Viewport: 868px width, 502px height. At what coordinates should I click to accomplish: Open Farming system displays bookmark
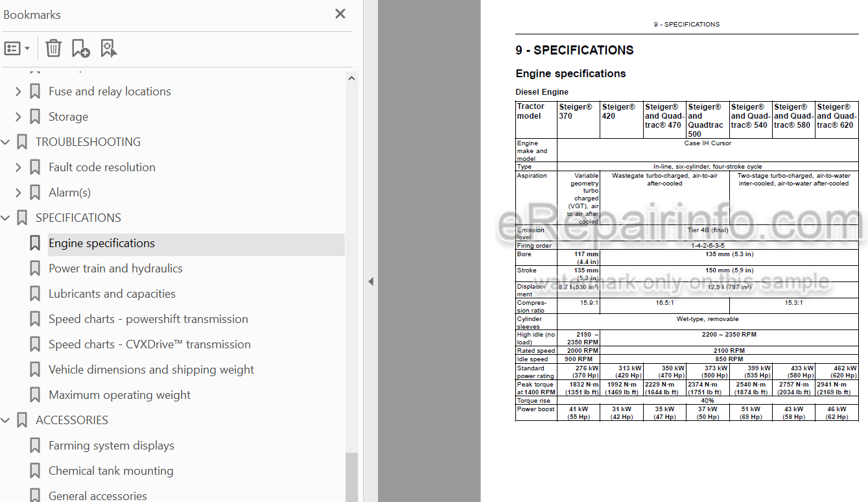pyautogui.click(x=111, y=446)
